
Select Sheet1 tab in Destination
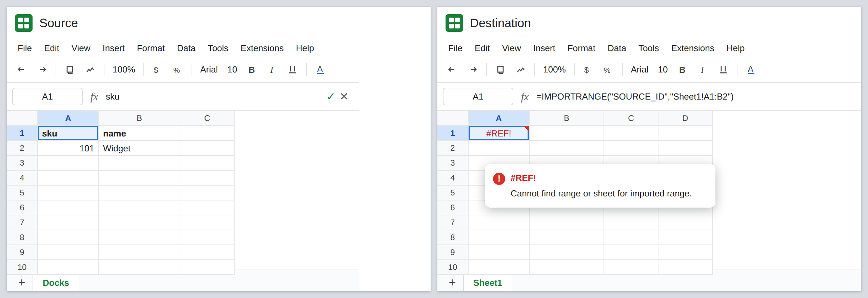click(488, 283)
